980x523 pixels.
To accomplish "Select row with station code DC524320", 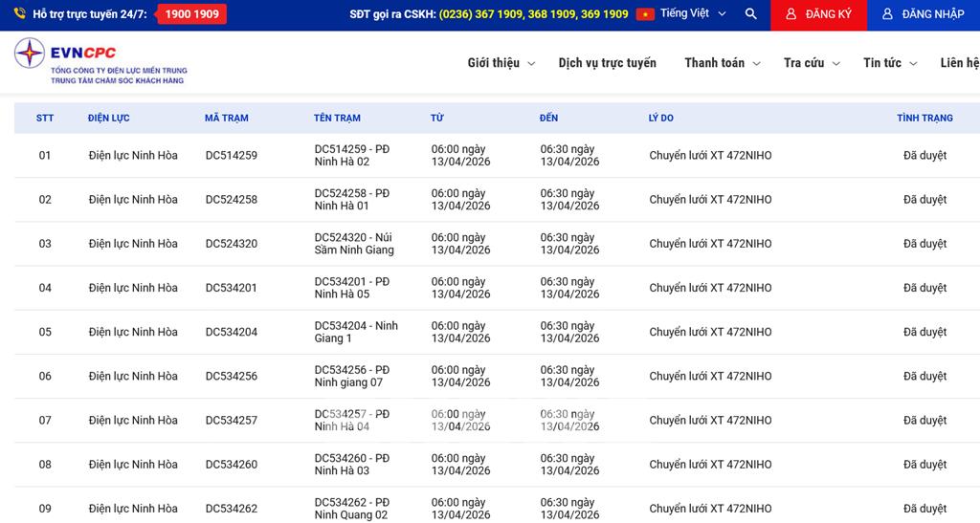I will pyautogui.click(x=231, y=244).
